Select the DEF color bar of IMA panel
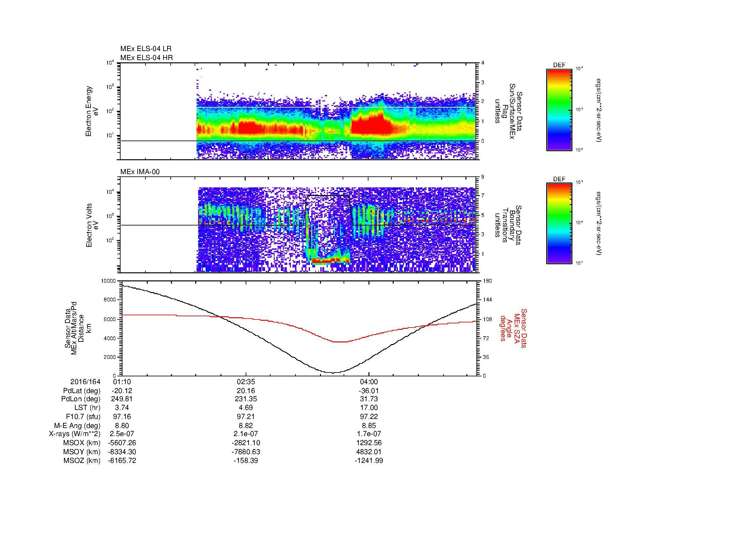Screen dimensions: 756x534 pyautogui.click(x=559, y=224)
